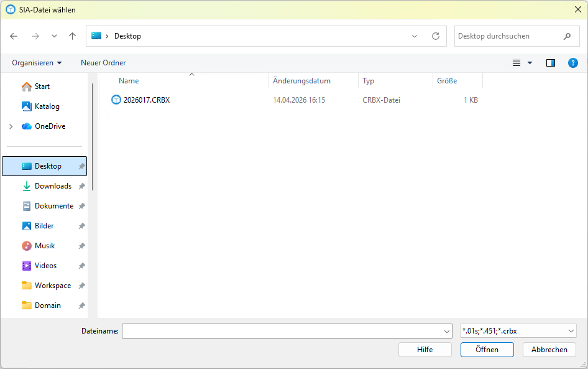Click pin icon next to Videos

pyautogui.click(x=82, y=266)
